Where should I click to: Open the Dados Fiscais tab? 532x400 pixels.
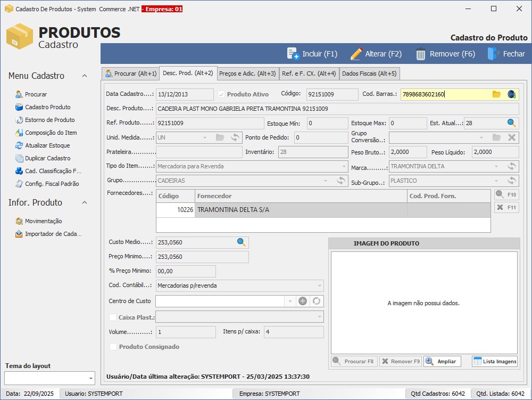pos(369,74)
